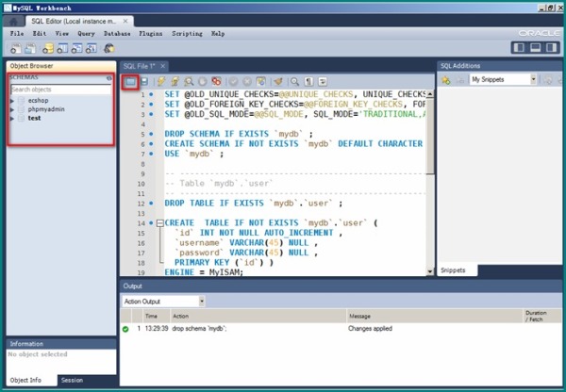This screenshot has height=392, width=566.
Task: Toggle the auto-commit mode icon
Action: (x=261, y=82)
